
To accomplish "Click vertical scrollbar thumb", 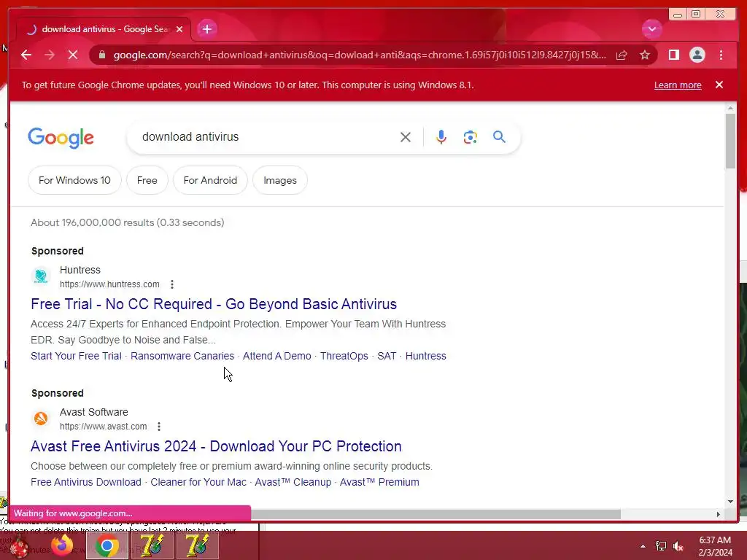I will [x=730, y=141].
